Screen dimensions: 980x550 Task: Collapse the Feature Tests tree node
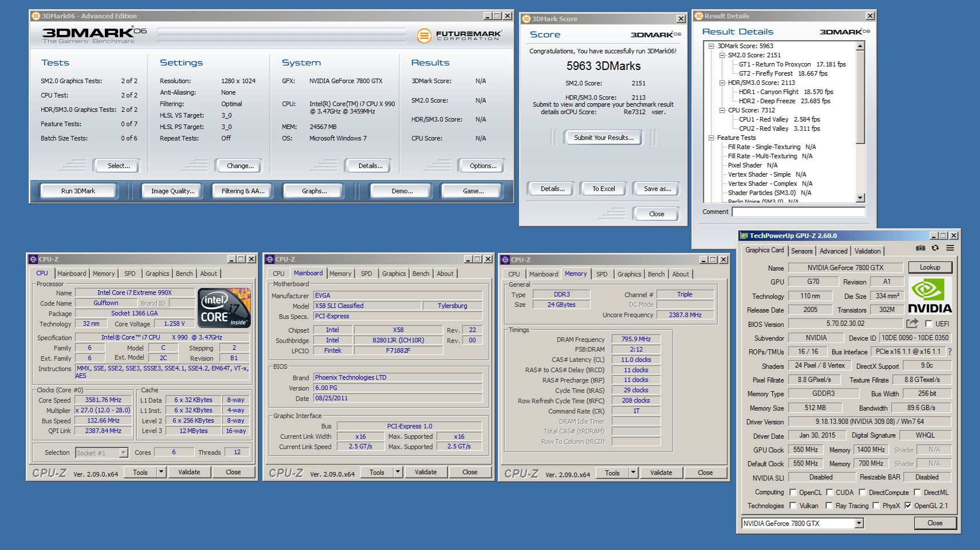point(711,138)
